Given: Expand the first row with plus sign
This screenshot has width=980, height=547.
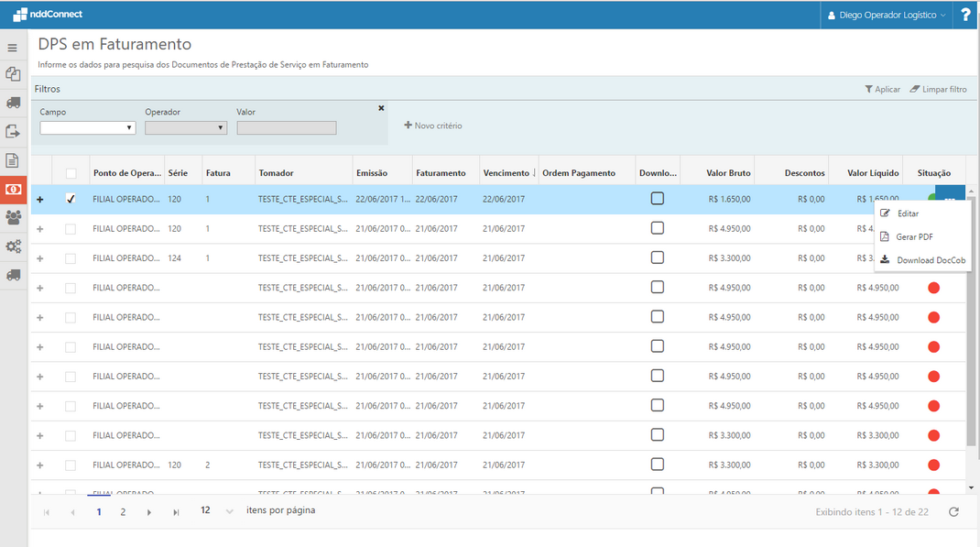Looking at the screenshot, I should (x=39, y=199).
